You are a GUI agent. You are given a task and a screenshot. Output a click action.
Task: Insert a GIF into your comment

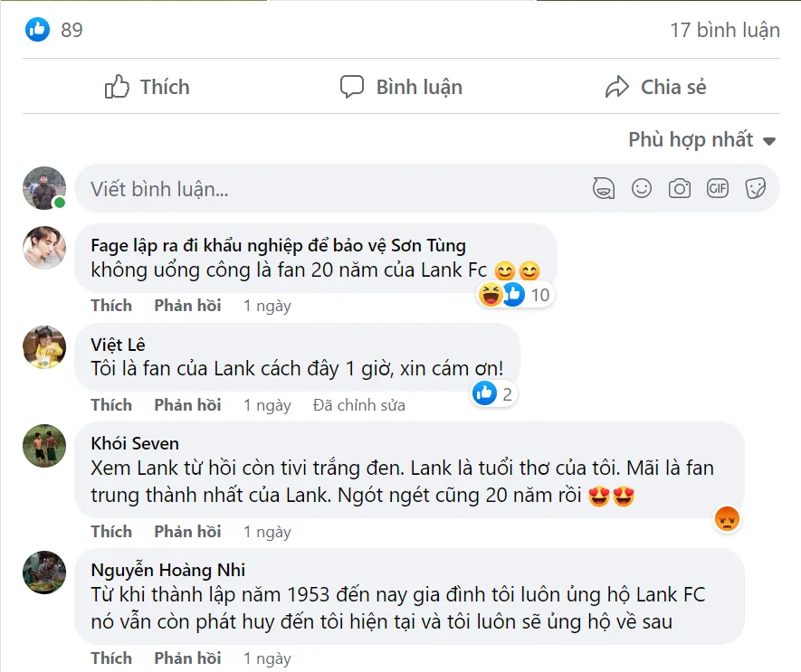[718, 188]
